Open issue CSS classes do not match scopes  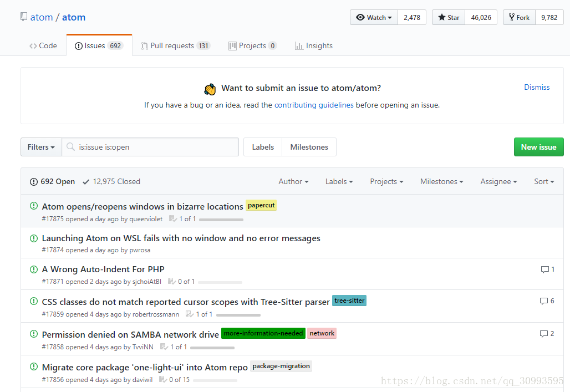pos(186,302)
